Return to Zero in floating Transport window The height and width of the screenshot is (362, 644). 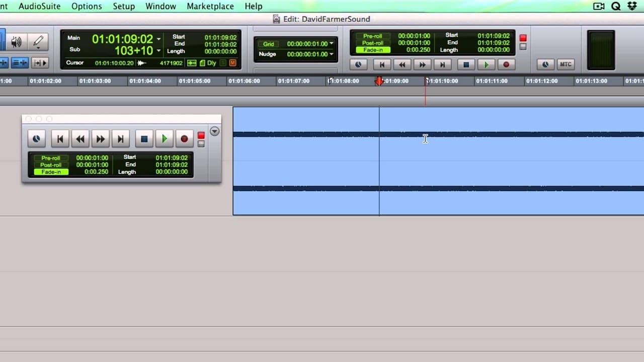click(60, 139)
